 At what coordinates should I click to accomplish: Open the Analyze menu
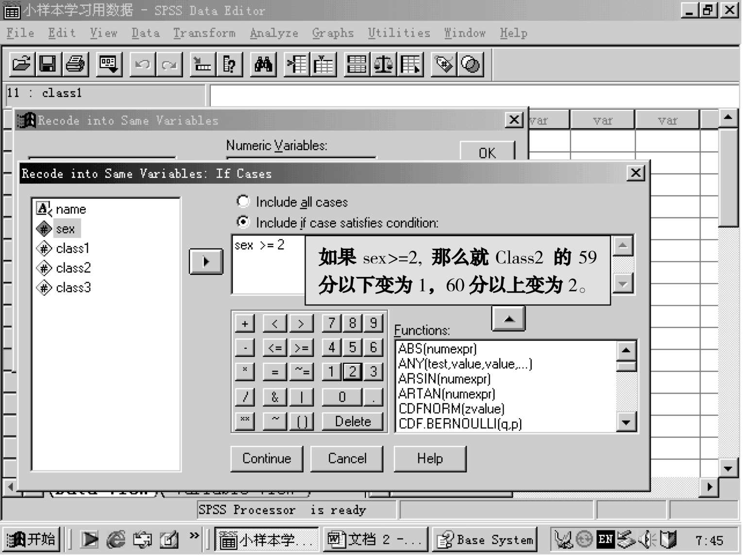274,33
